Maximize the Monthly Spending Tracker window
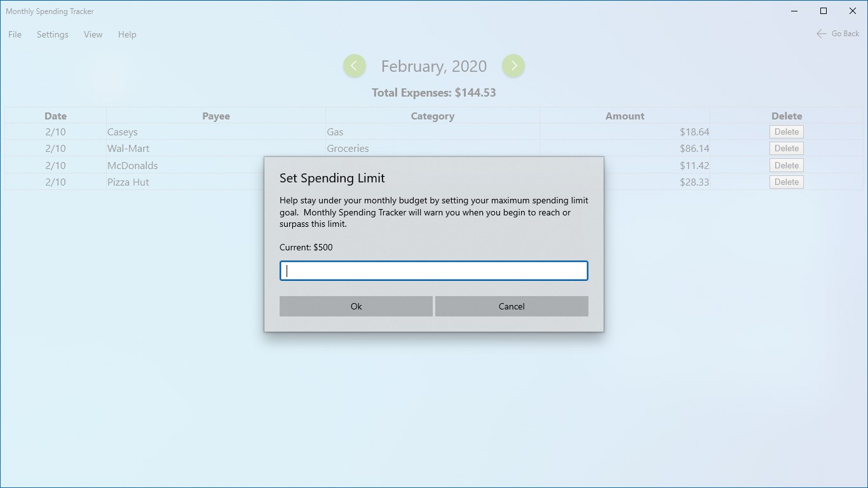Viewport: 868px width, 488px height. pos(824,11)
